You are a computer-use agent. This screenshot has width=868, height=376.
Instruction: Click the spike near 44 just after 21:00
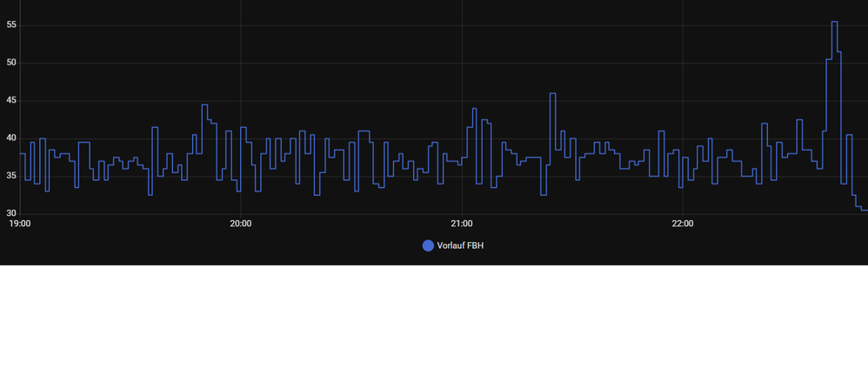point(474,109)
